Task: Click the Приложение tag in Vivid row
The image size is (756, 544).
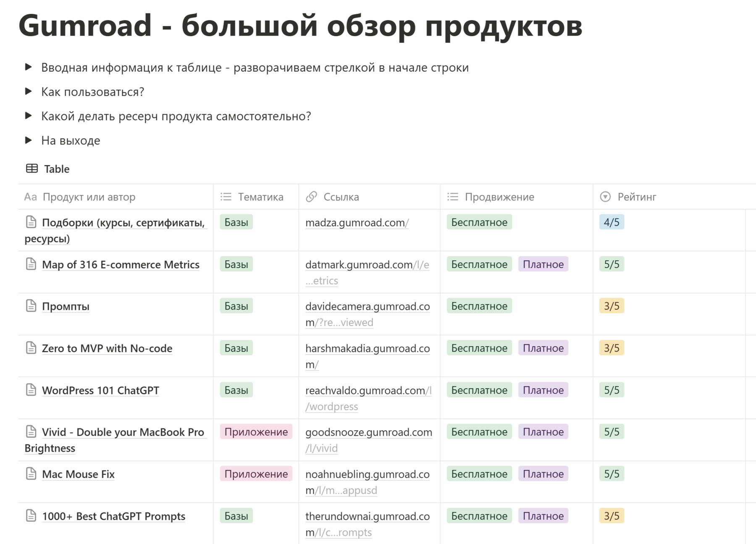Action: click(256, 432)
